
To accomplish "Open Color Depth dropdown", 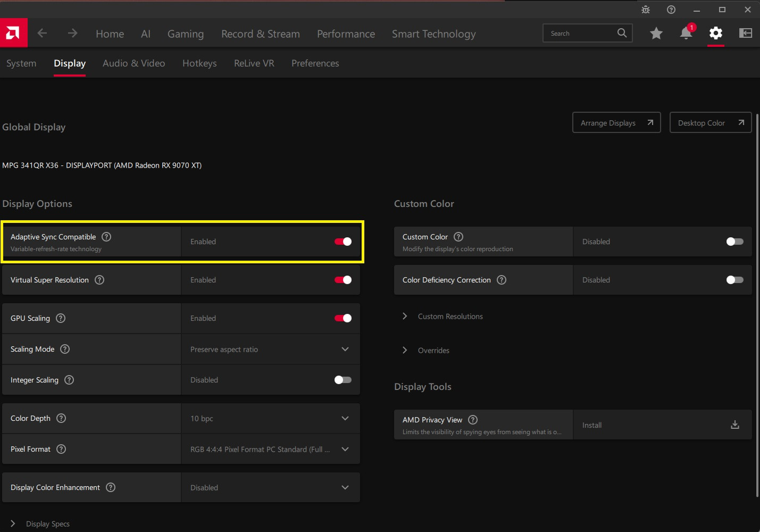I will pos(271,418).
